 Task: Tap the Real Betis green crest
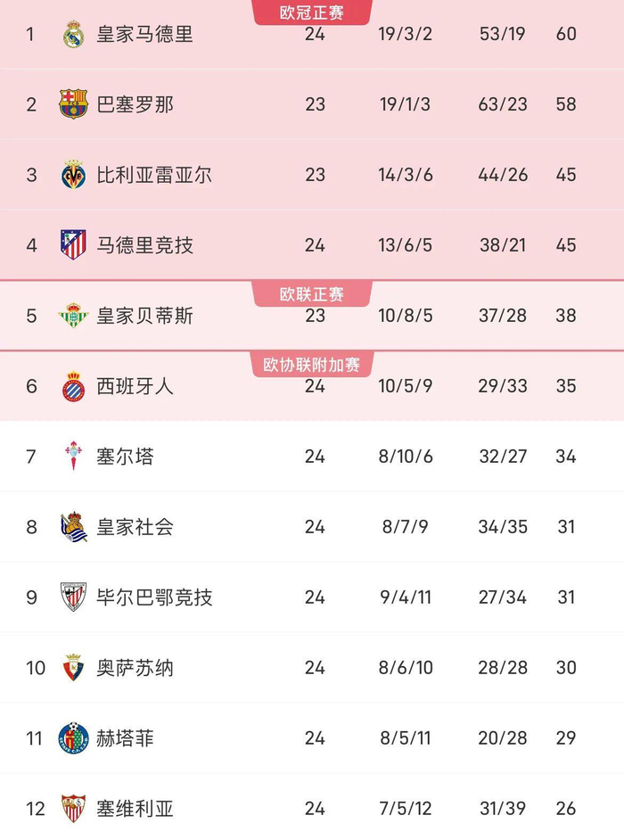pos(74,316)
